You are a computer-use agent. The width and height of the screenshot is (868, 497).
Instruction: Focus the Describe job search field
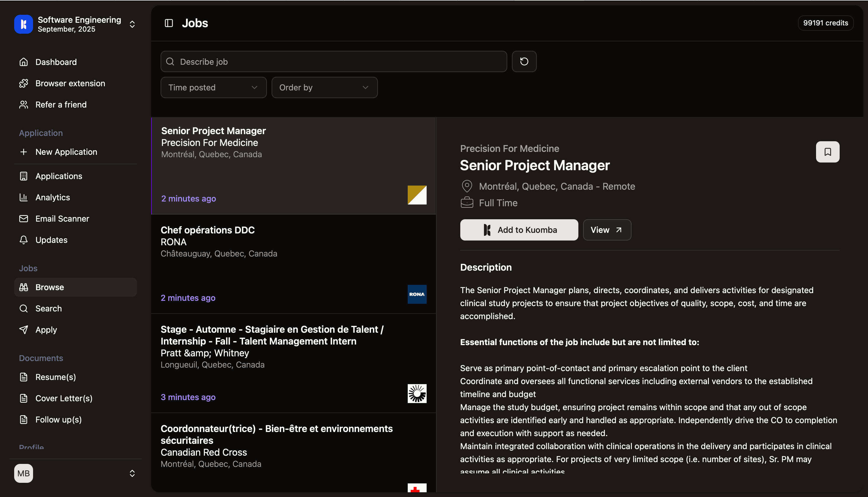[334, 61]
